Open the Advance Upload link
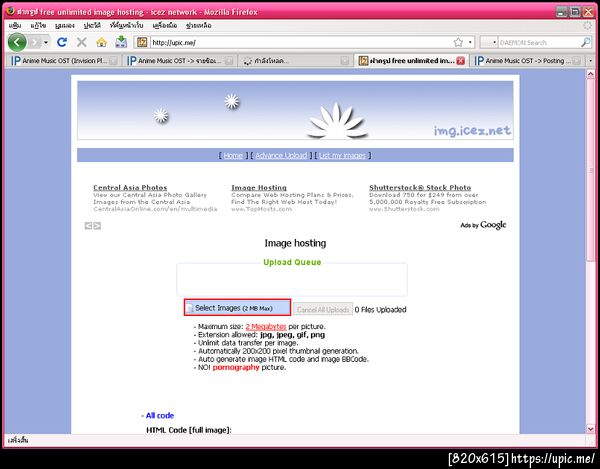Screen dimensions: 600x469 pos(281,155)
